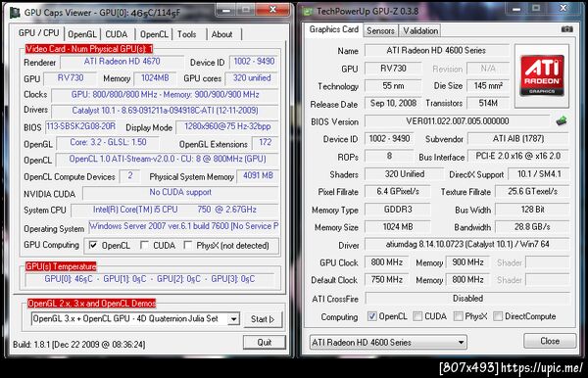Click the DirectX Support field 10.1 / SM4.1
This screenshot has height=378, width=588.
click(539, 174)
